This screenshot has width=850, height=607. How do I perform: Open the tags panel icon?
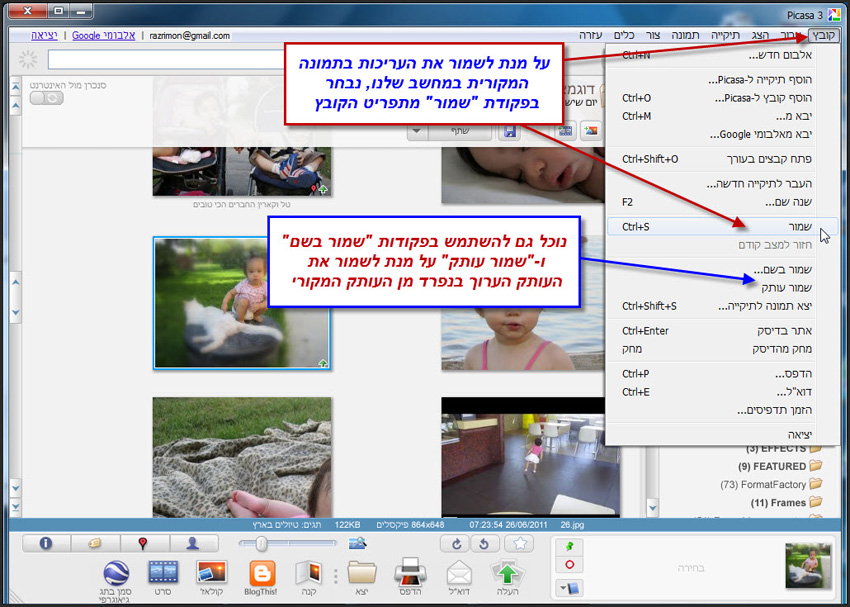click(x=95, y=543)
